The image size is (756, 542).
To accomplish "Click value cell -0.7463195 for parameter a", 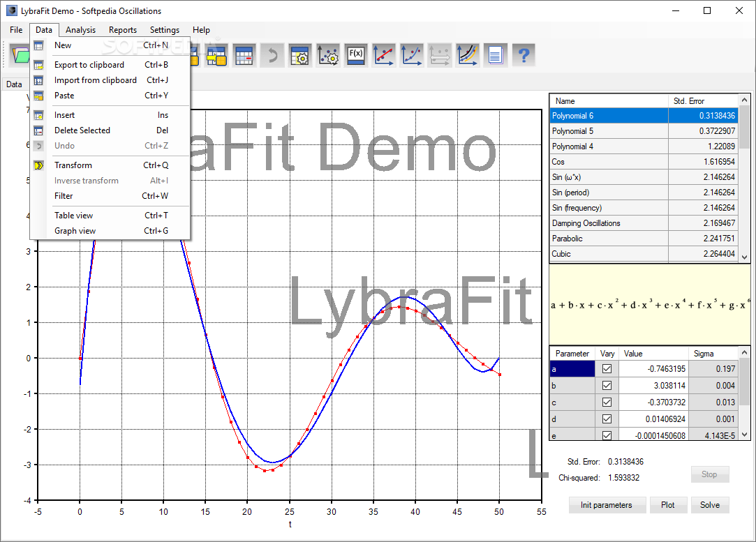I will (x=654, y=368).
